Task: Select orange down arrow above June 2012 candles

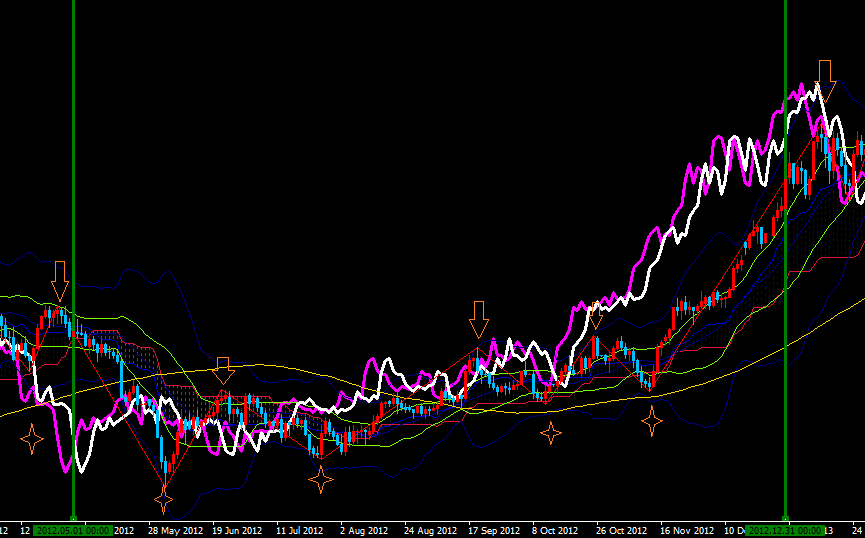Action: (223, 371)
